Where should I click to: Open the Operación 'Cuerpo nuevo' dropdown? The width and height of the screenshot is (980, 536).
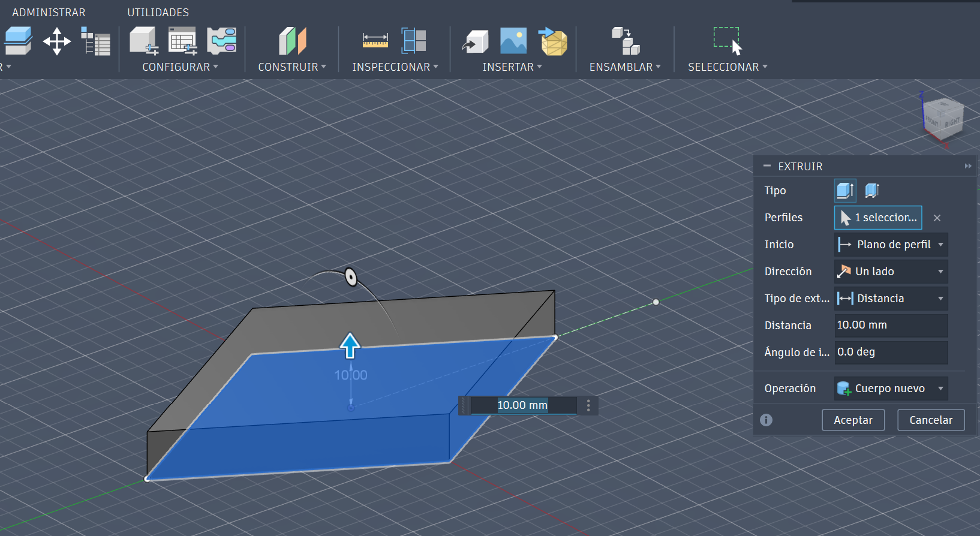click(891, 389)
